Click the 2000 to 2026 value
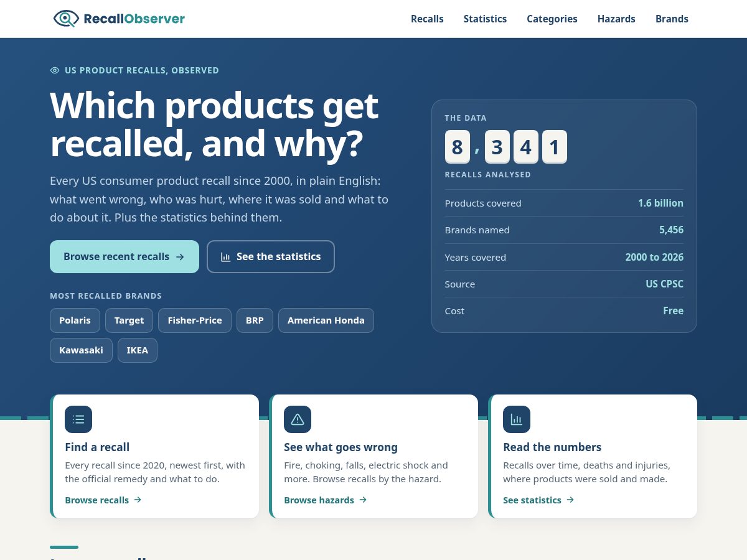The height and width of the screenshot is (560, 747). 654,257
